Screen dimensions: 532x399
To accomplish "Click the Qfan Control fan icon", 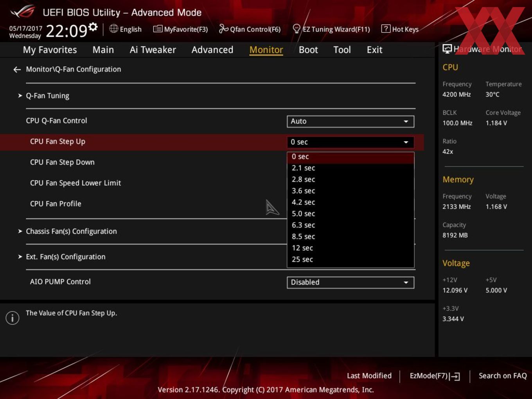I will pyautogui.click(x=223, y=29).
